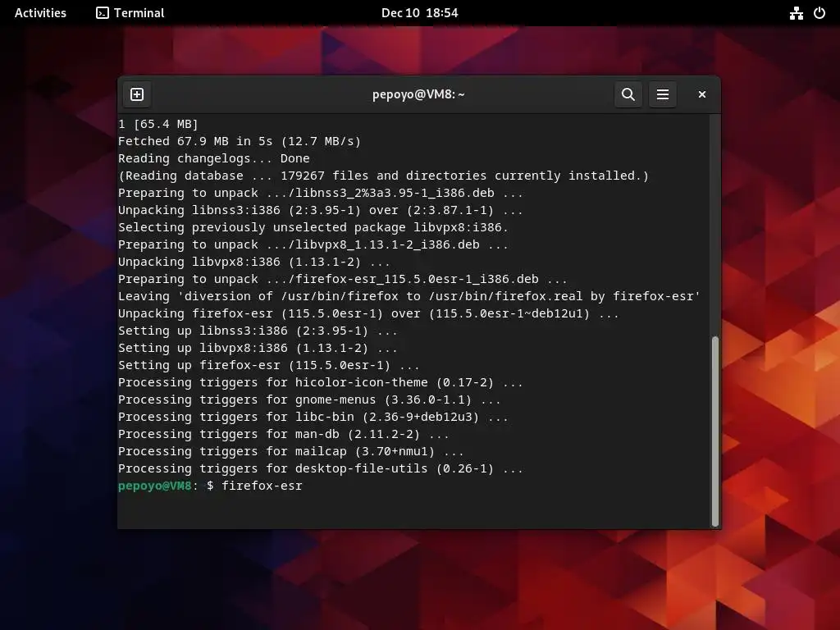Click 'Leaving diversion of /usr/bin/firefox' line
The width and height of the screenshot is (840, 630).
point(409,296)
